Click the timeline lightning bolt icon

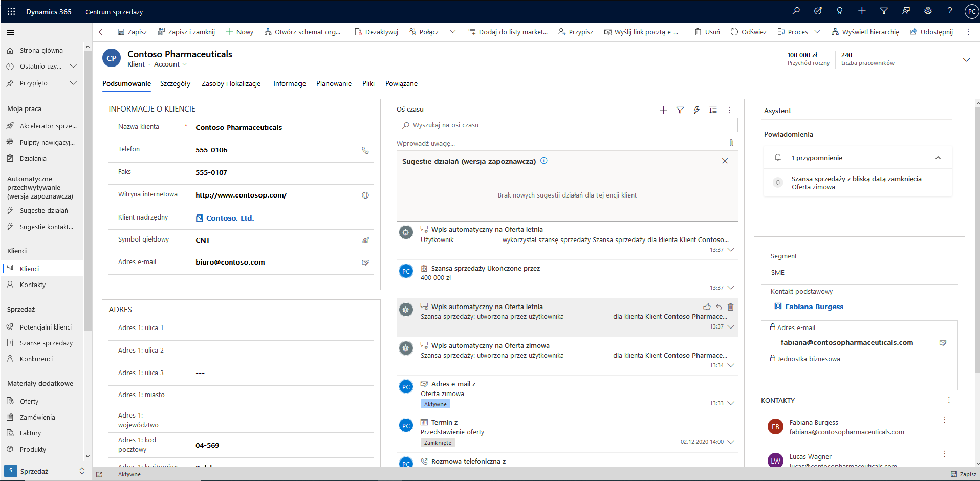(x=696, y=110)
